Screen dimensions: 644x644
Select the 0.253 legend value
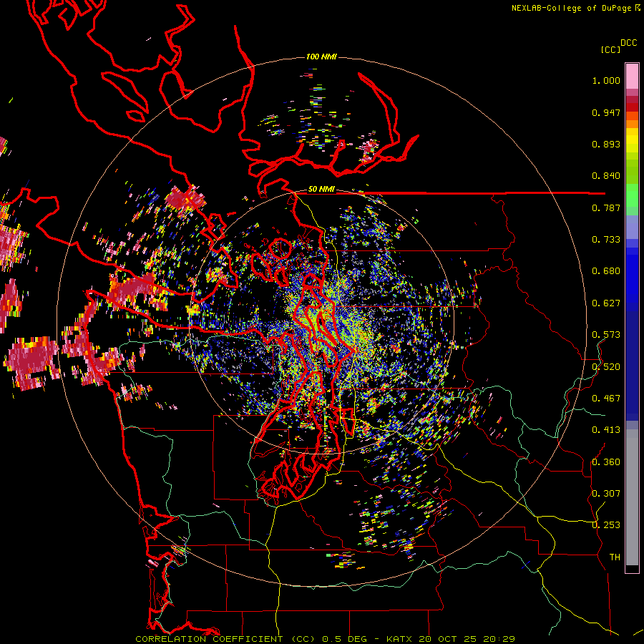coord(606,525)
